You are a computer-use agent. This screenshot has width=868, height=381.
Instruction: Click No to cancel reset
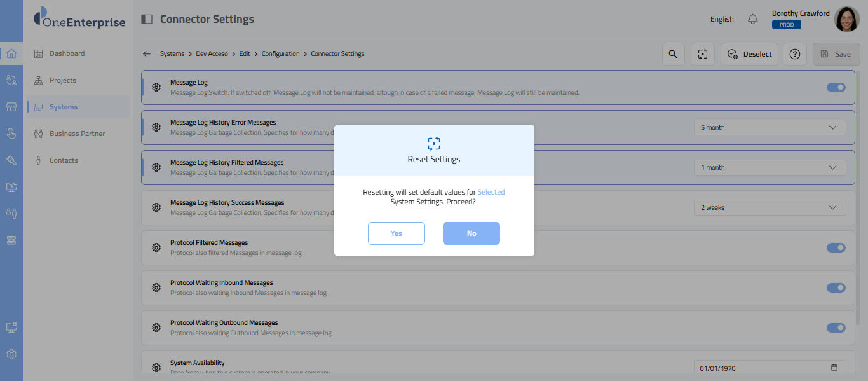point(471,233)
